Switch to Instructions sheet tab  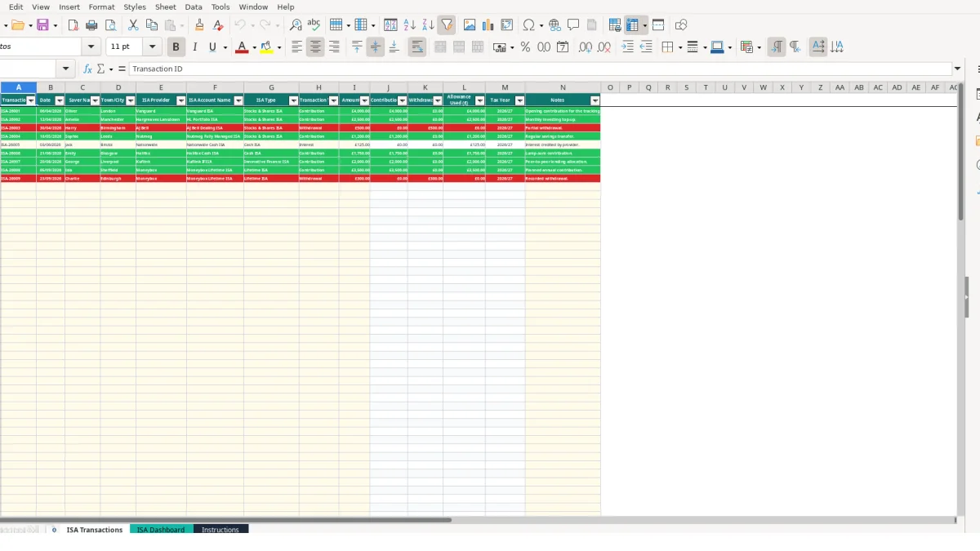(x=220, y=530)
